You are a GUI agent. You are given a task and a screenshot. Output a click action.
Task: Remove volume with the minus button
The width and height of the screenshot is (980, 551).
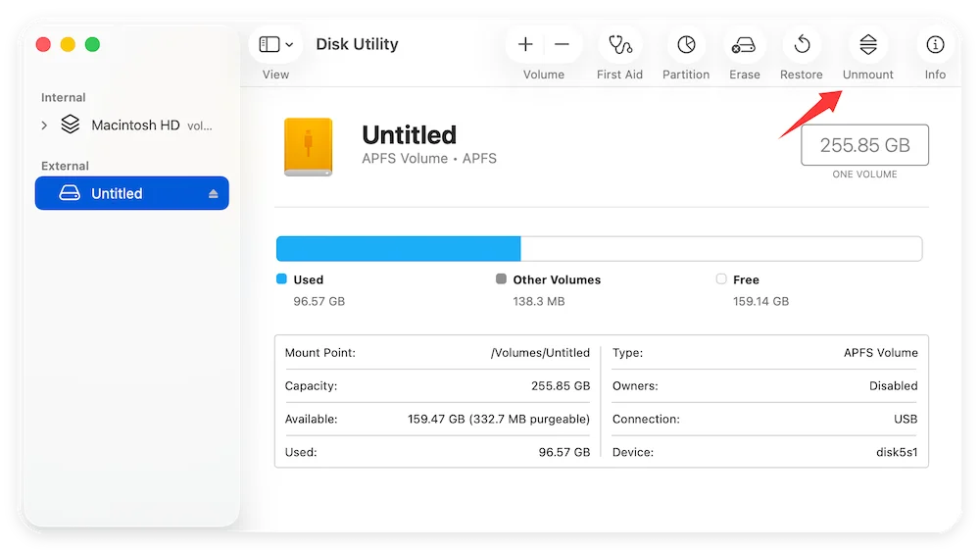tap(562, 44)
